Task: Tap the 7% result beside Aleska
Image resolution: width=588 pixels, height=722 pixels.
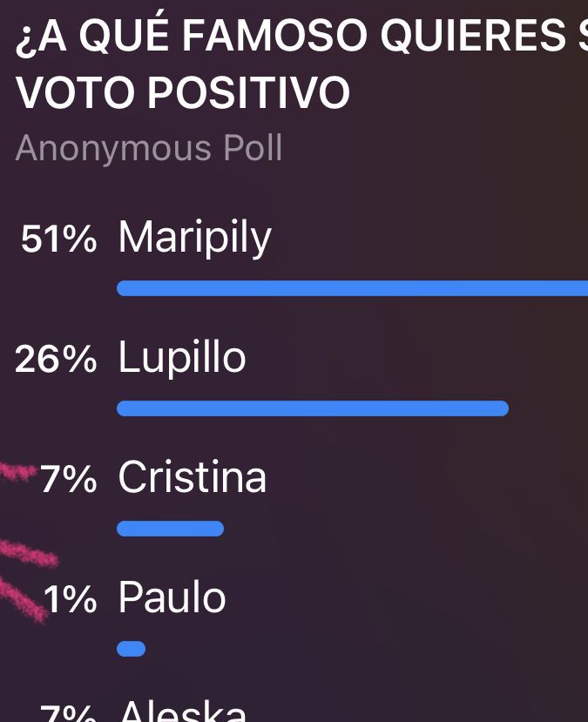Action: (68, 714)
